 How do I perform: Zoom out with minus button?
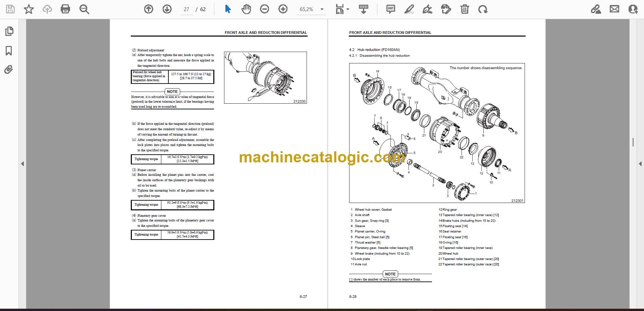pos(265,9)
